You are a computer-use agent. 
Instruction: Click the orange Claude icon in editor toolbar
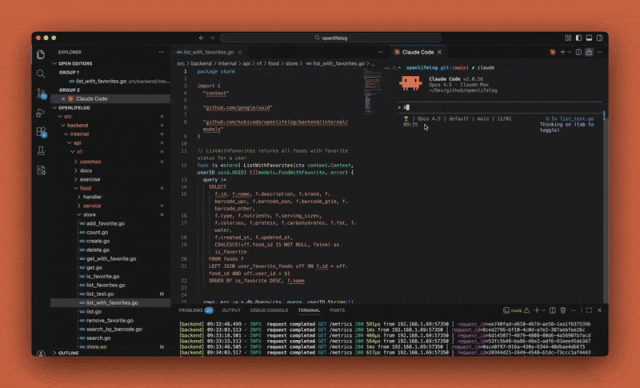tap(553, 52)
